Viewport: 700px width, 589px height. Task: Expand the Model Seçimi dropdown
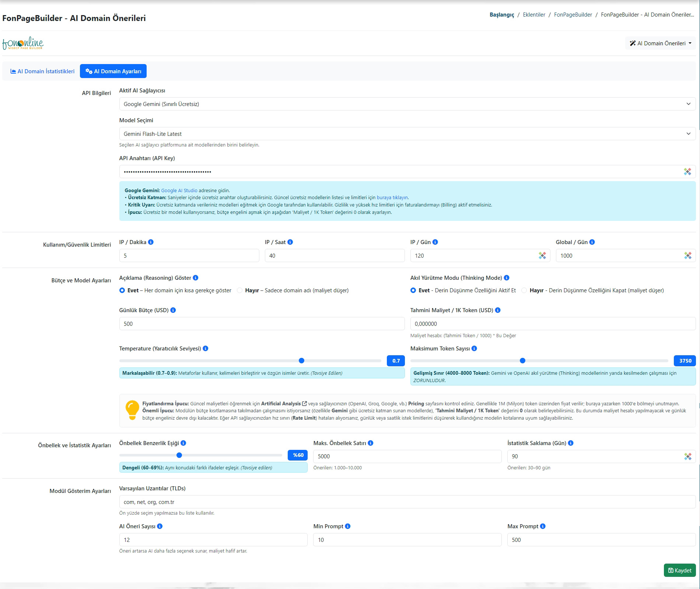407,134
